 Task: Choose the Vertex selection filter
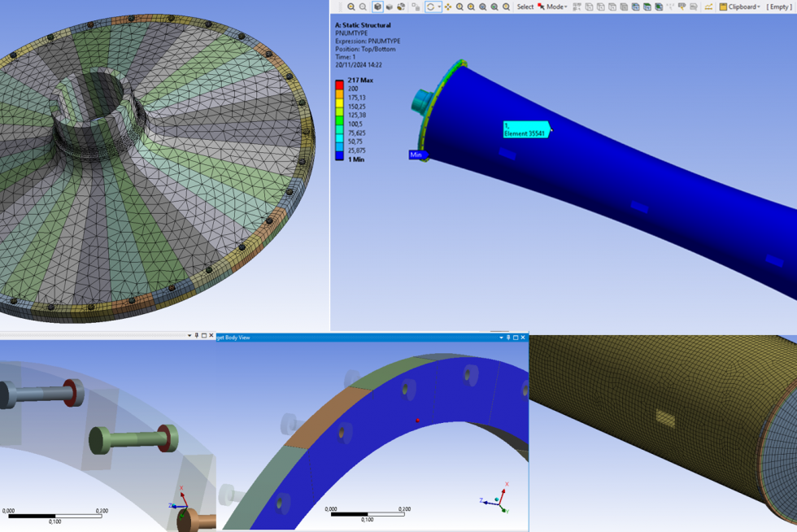point(589,7)
